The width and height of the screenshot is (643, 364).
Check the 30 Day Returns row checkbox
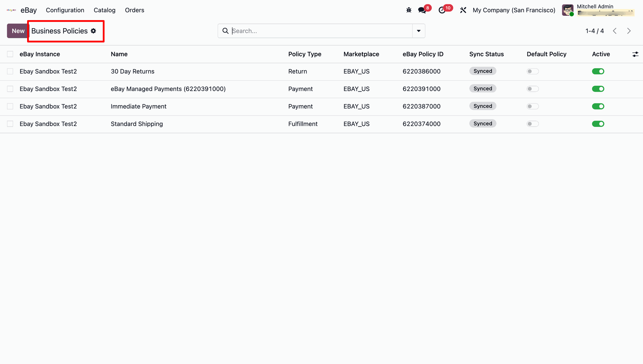point(10,71)
